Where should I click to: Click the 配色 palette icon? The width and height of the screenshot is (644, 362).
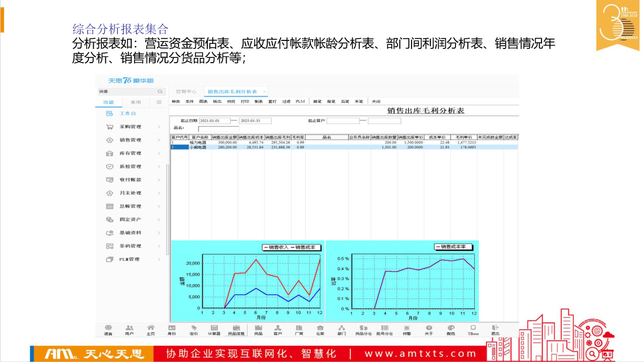[450, 328]
